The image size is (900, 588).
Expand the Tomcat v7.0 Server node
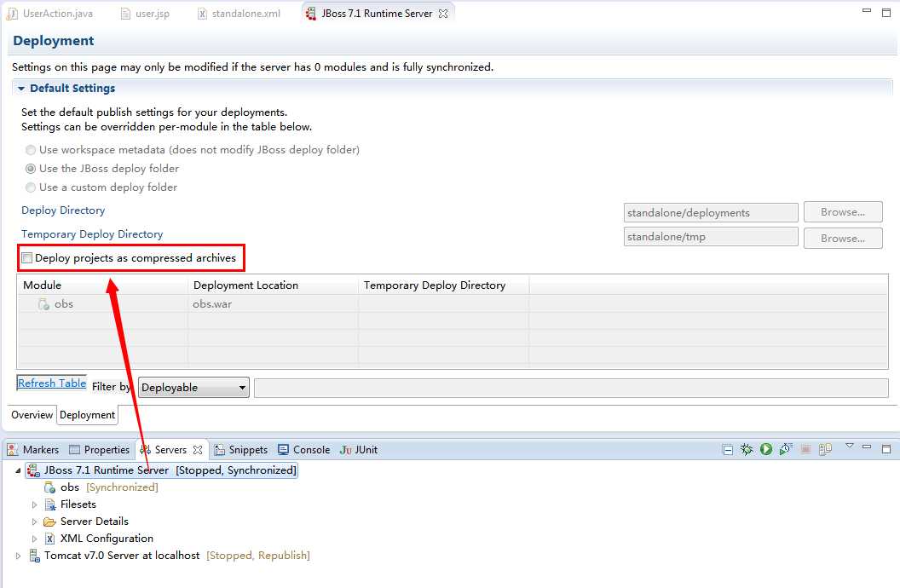(x=18, y=556)
